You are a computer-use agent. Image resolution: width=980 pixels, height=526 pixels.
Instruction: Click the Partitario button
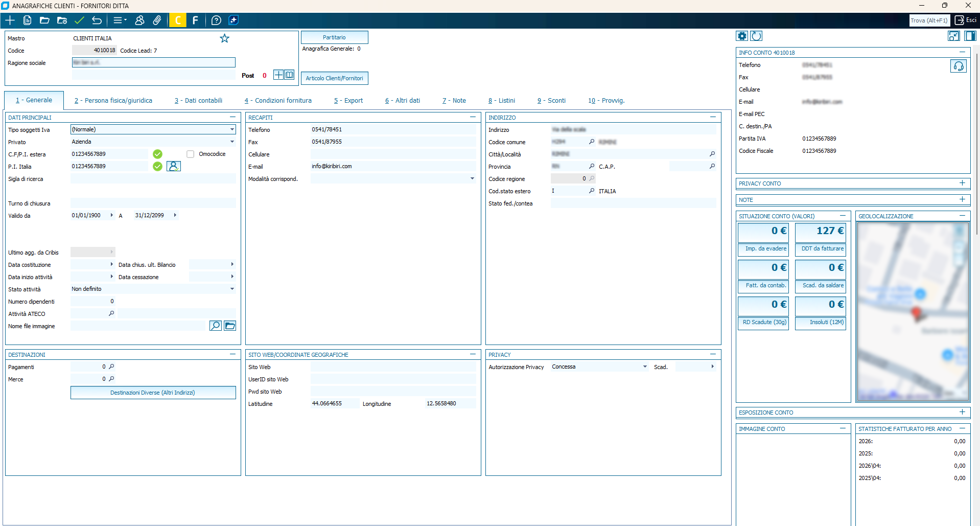334,37
